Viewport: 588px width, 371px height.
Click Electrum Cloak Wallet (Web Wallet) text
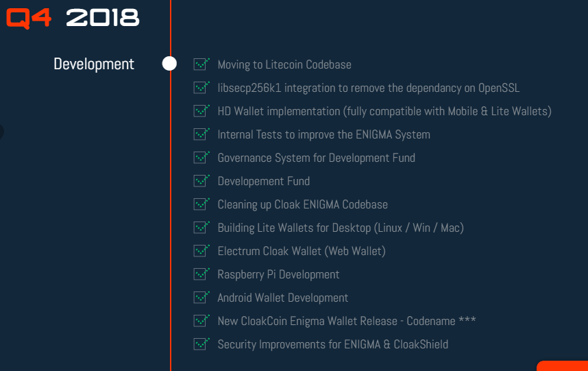coord(302,251)
